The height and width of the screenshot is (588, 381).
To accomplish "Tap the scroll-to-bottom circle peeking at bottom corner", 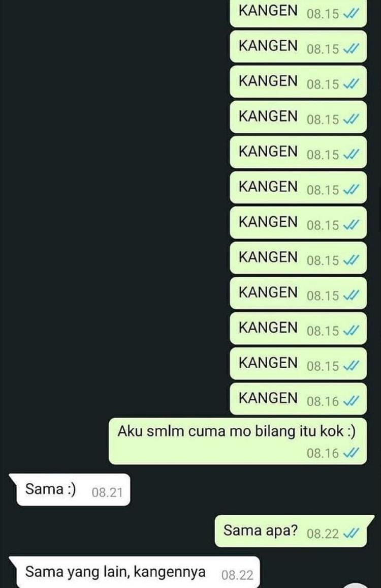I will (x=356, y=585).
